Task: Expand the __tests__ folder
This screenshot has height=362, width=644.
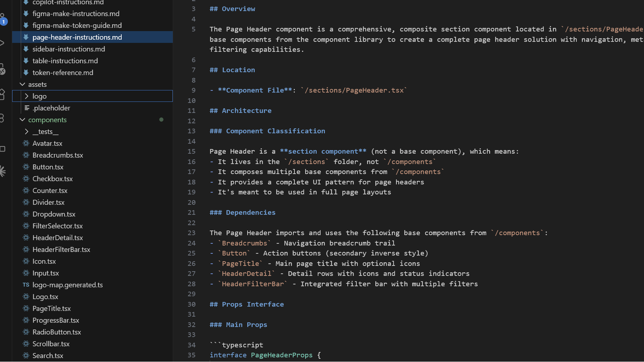Action: (x=26, y=132)
